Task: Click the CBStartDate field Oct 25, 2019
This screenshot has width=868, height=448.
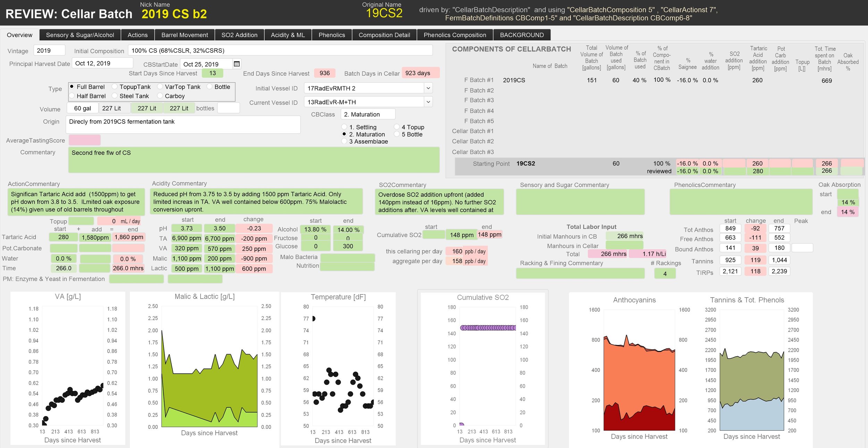Action: (206, 64)
